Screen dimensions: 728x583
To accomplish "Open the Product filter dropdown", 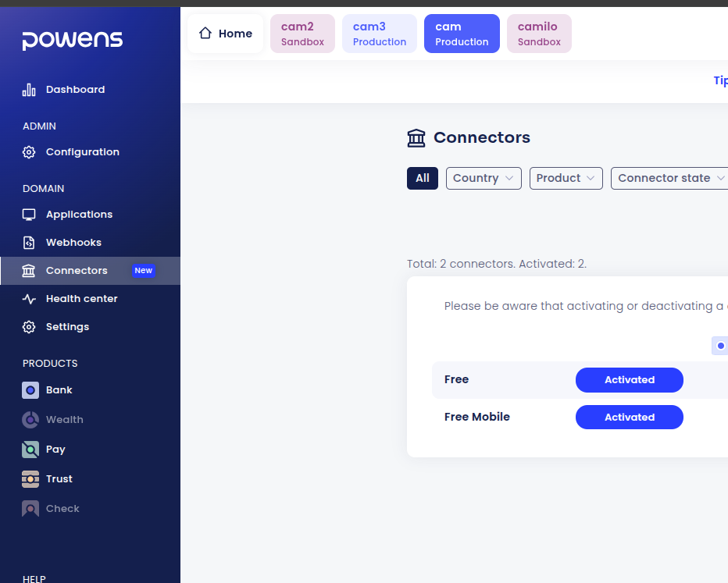I will pos(566,178).
